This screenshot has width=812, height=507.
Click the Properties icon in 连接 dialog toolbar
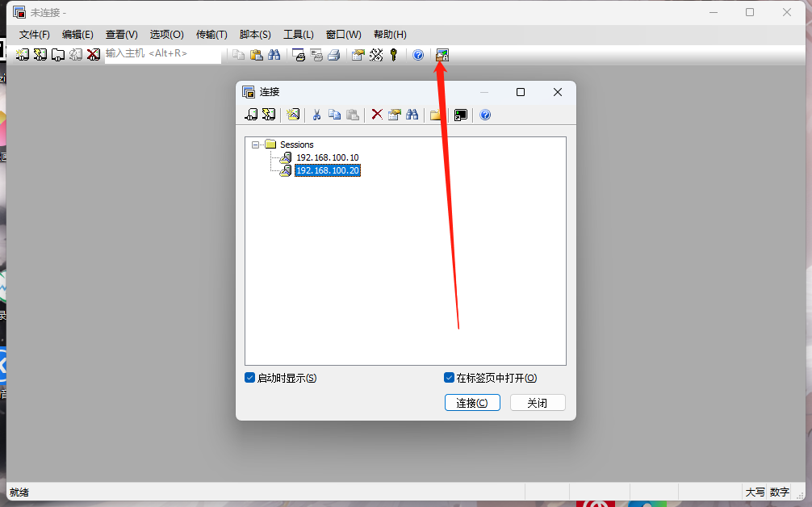point(395,115)
